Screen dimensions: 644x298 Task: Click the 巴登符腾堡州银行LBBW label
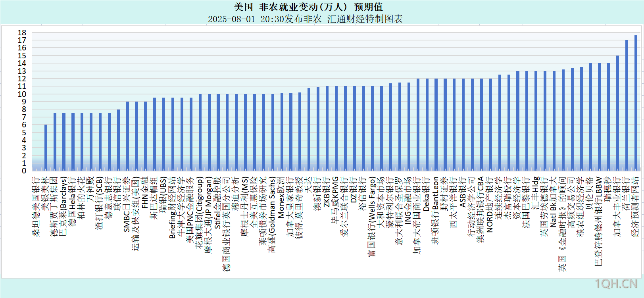[x=599, y=221]
